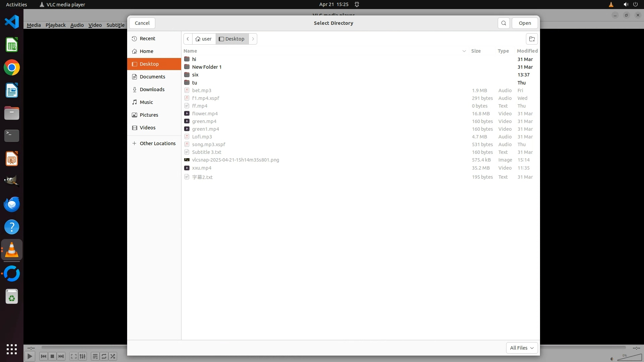Select the Videos sidebar entry
The height and width of the screenshot is (362, 644).
(148, 128)
